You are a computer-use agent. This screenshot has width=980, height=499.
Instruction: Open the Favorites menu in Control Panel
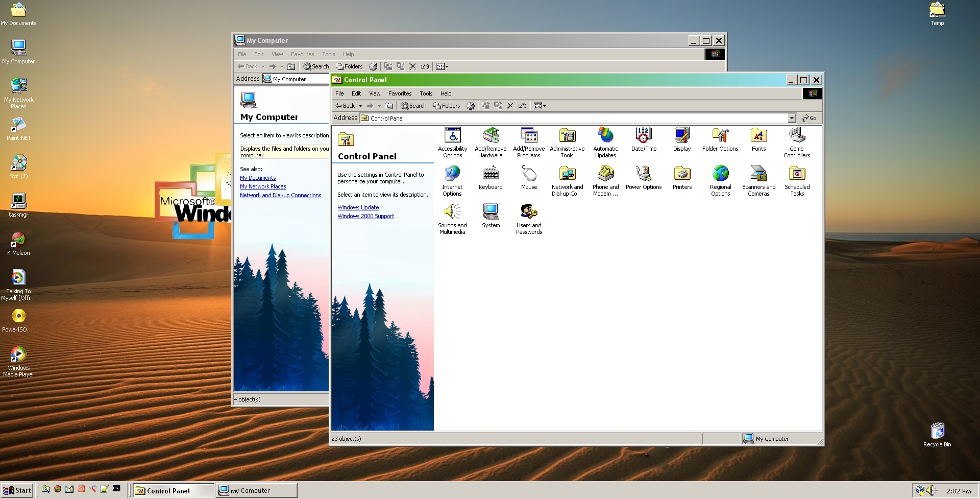pos(400,93)
